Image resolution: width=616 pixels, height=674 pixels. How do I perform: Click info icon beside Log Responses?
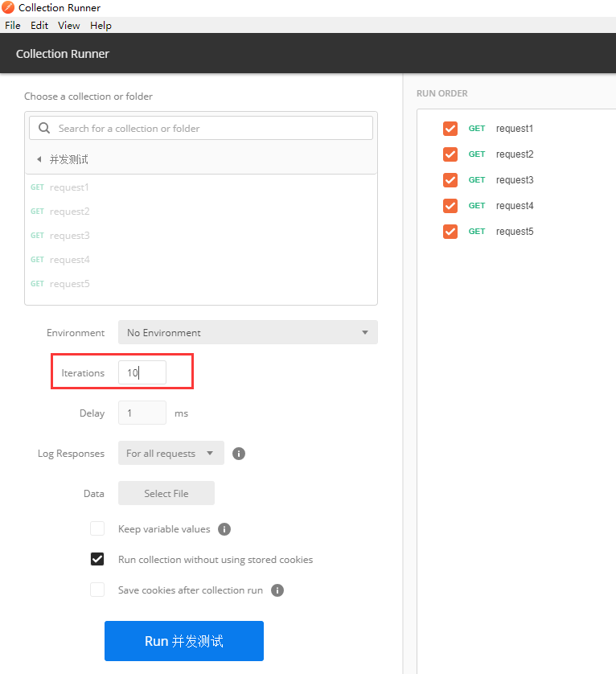click(x=239, y=454)
